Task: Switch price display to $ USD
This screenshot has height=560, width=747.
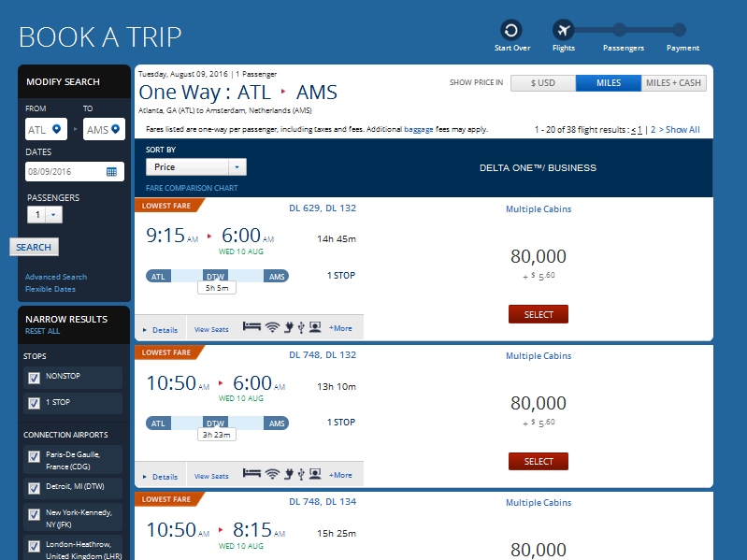Action: tap(542, 83)
